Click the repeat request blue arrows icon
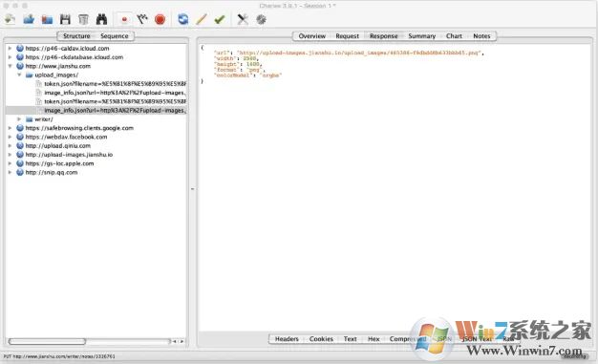 (183, 19)
